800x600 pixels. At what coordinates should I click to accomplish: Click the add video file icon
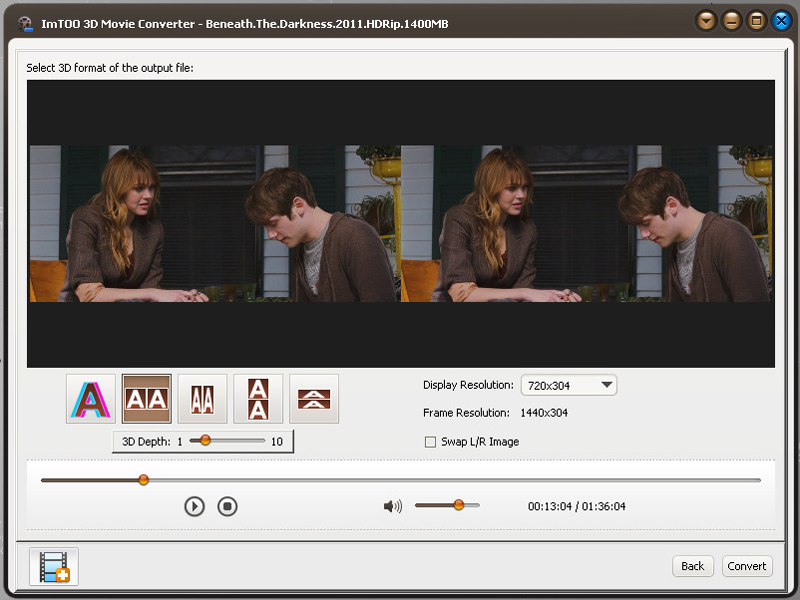point(54,566)
